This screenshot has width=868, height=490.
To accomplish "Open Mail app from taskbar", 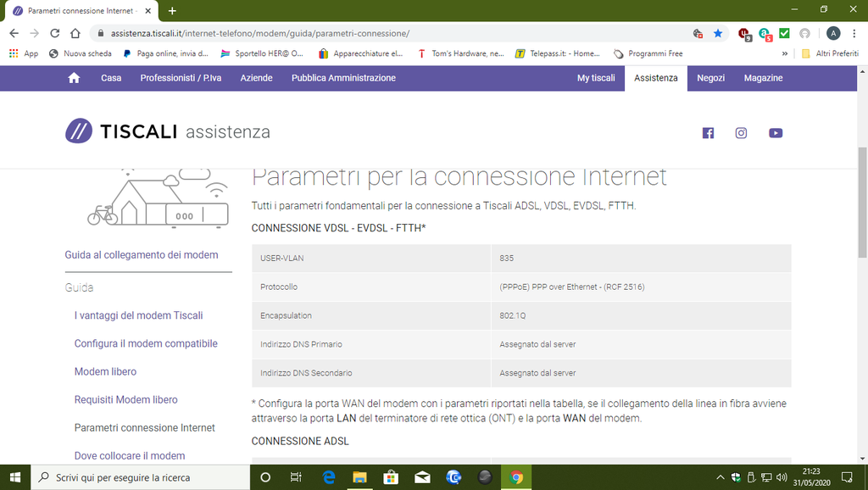I will coord(422,477).
